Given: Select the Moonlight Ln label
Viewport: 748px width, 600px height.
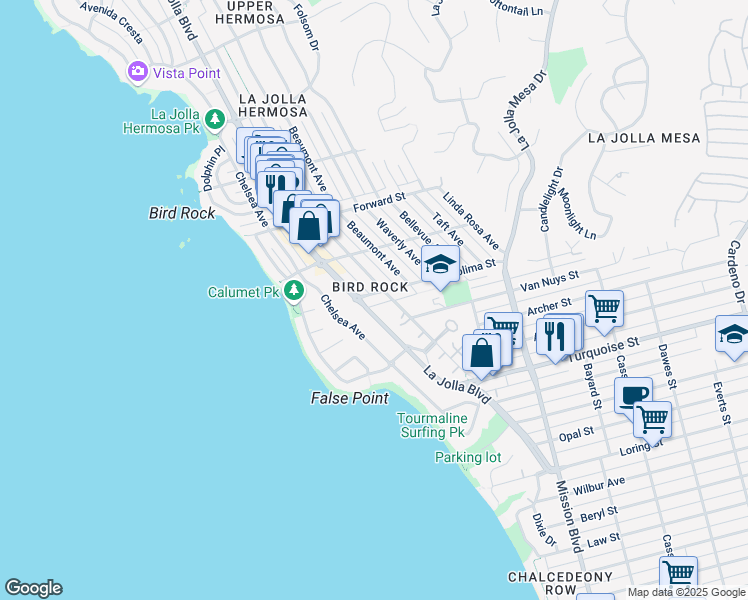Looking at the screenshot, I should (x=576, y=214).
